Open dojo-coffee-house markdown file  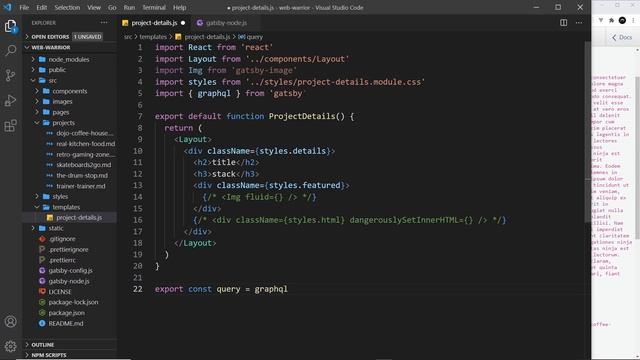85,133
